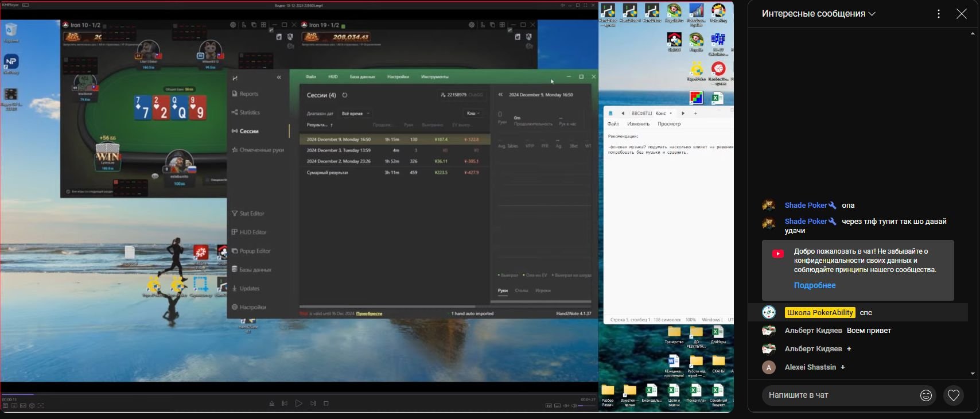Open chat options three-dot menu
Viewport: 980px width, 419px height.
pyautogui.click(x=939, y=14)
